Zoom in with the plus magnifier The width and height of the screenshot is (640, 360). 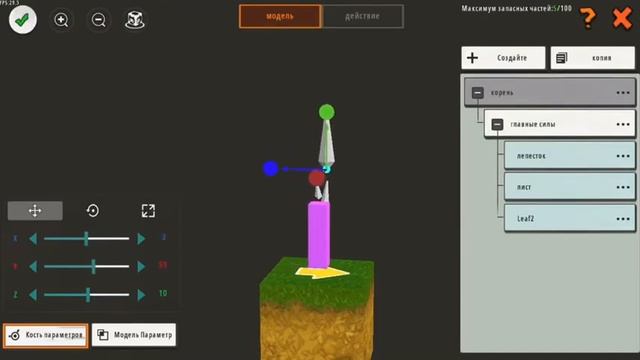[61, 20]
